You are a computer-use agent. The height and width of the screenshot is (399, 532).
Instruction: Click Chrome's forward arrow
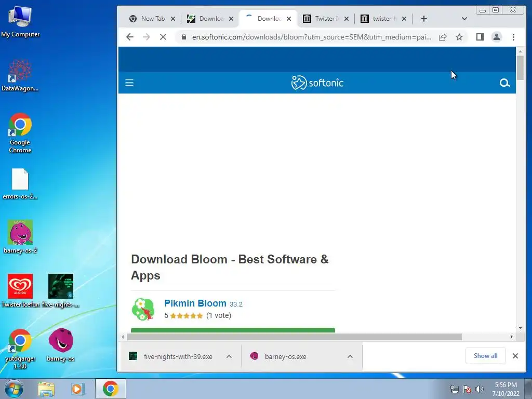(146, 37)
